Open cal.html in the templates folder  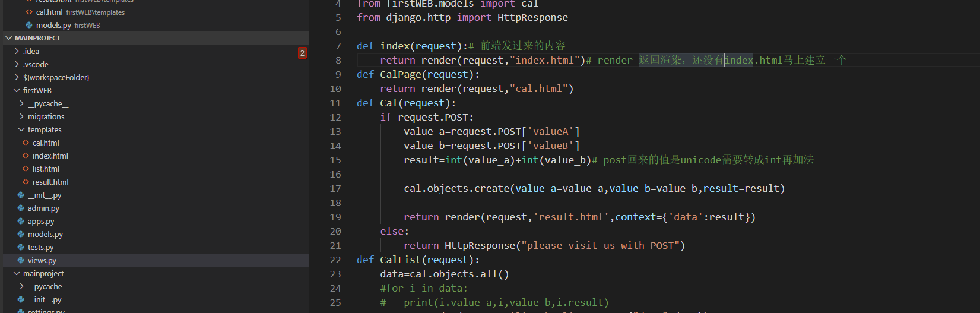(x=156, y=143)
